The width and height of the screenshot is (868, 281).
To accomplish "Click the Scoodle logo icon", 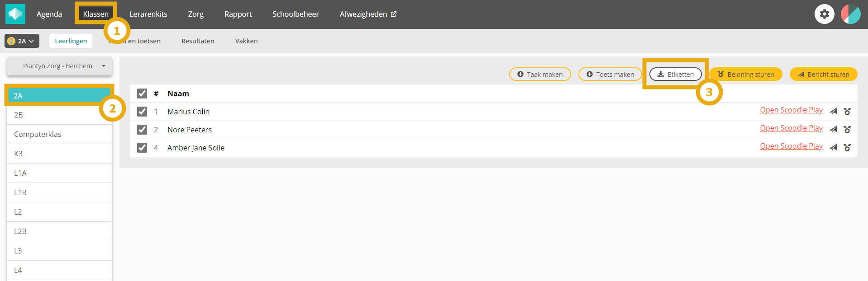I will tap(15, 14).
